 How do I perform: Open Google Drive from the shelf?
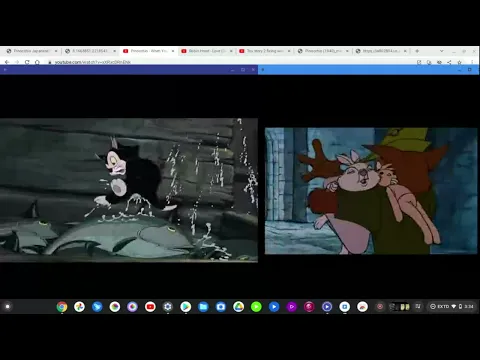point(239,307)
